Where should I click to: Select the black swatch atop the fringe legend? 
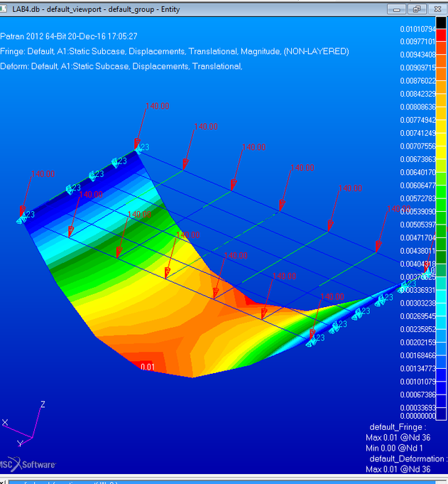pyautogui.click(x=441, y=23)
